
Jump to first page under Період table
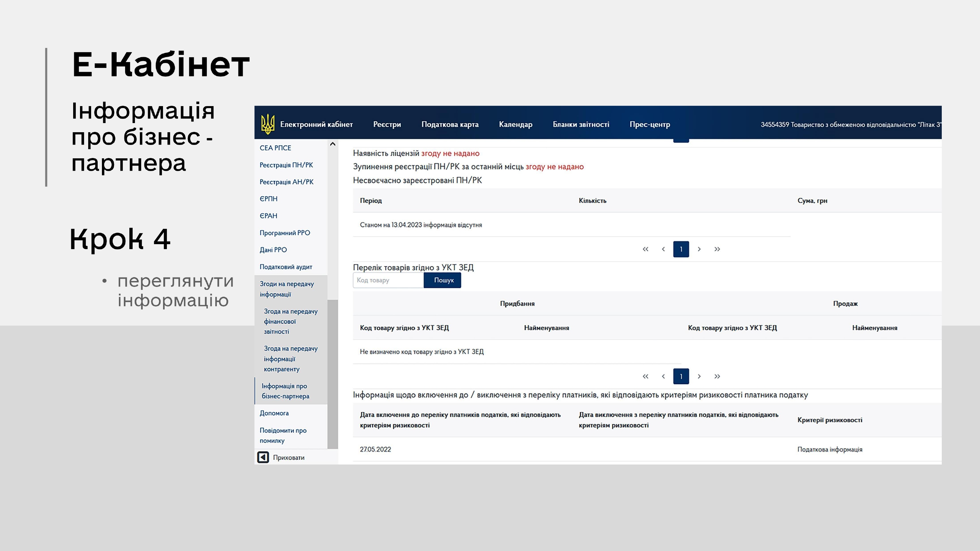coord(645,249)
